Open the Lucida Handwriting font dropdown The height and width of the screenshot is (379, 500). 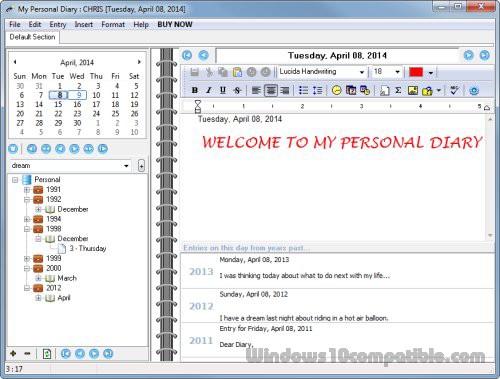[322, 72]
